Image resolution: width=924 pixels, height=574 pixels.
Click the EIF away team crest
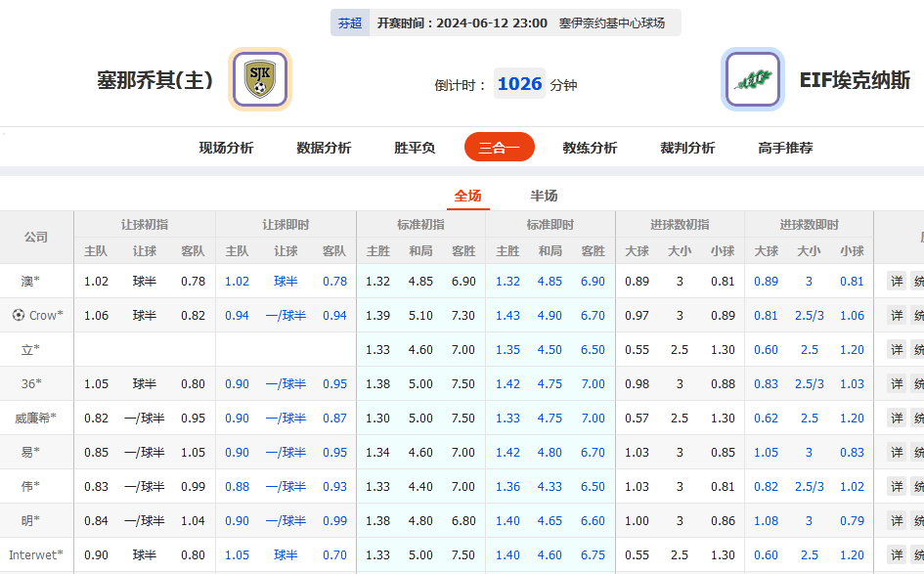click(x=753, y=79)
